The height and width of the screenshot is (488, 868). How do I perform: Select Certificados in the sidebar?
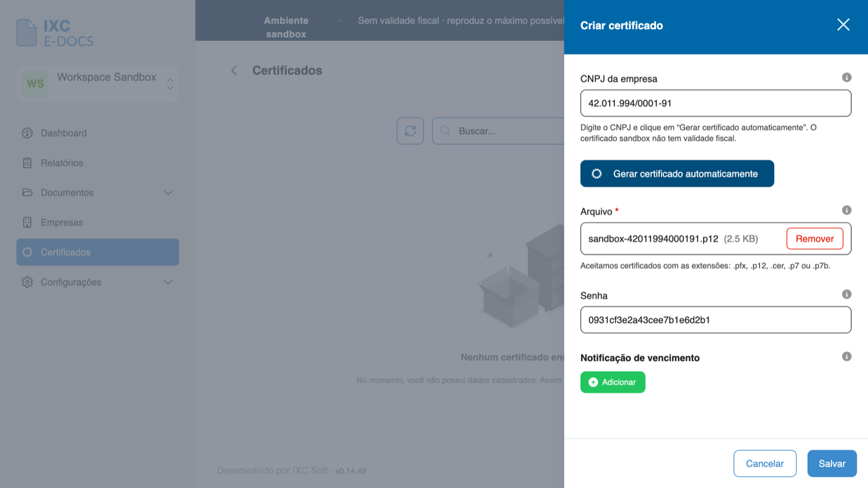click(x=98, y=252)
